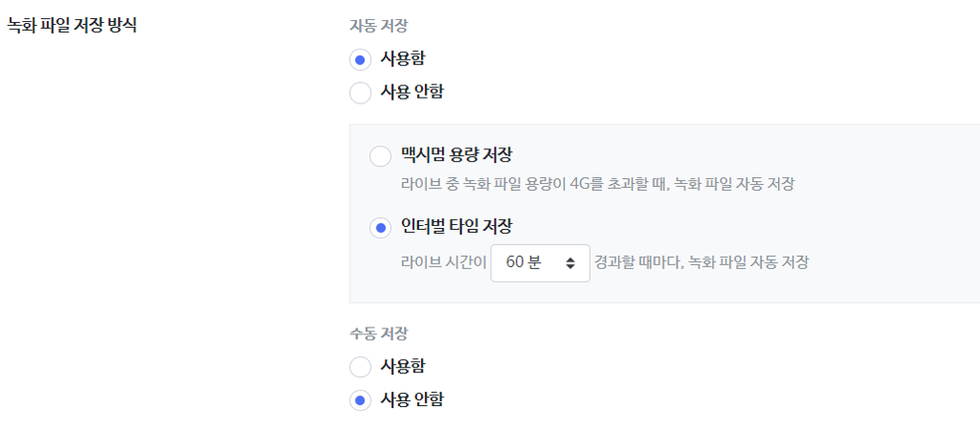Select the 인터벌 타임 저장 radio button
This screenshot has width=980, height=431.
pos(380,228)
